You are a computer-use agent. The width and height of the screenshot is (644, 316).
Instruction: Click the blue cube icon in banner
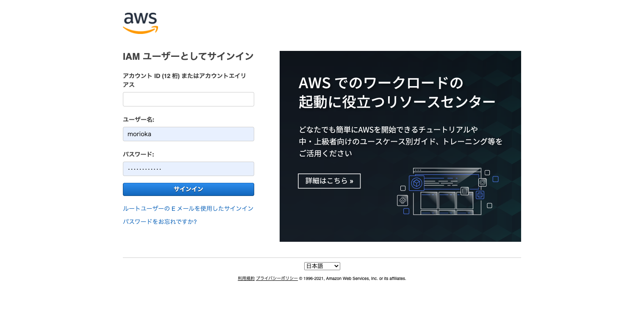416,183
